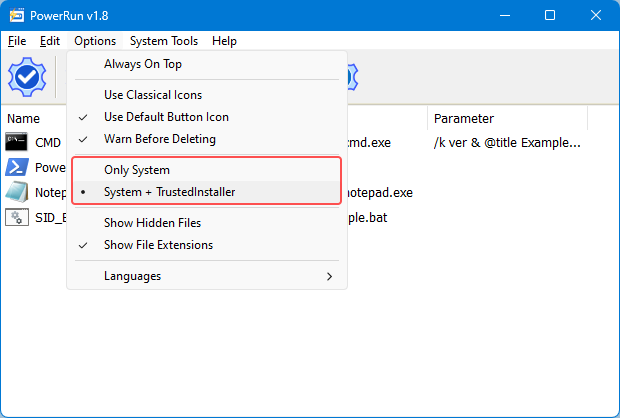The width and height of the screenshot is (620, 418).
Task: Click the PowerRun title bar app icon
Action: point(17,16)
